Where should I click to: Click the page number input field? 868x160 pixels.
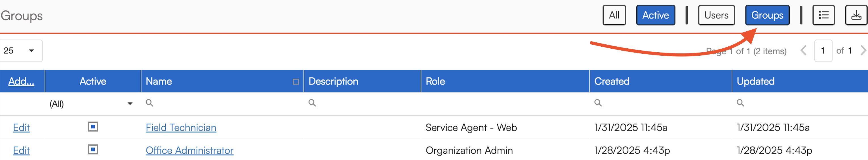[823, 51]
